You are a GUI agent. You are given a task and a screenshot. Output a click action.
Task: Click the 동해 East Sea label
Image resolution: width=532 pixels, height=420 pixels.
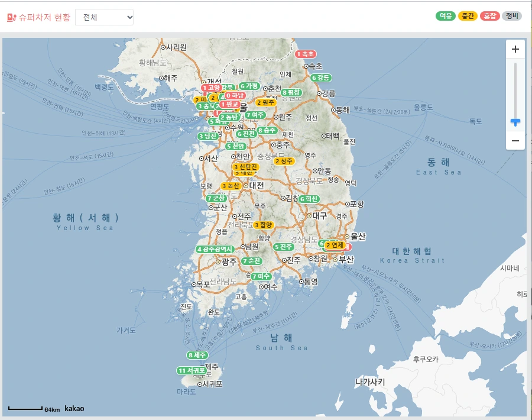pyautogui.click(x=439, y=166)
